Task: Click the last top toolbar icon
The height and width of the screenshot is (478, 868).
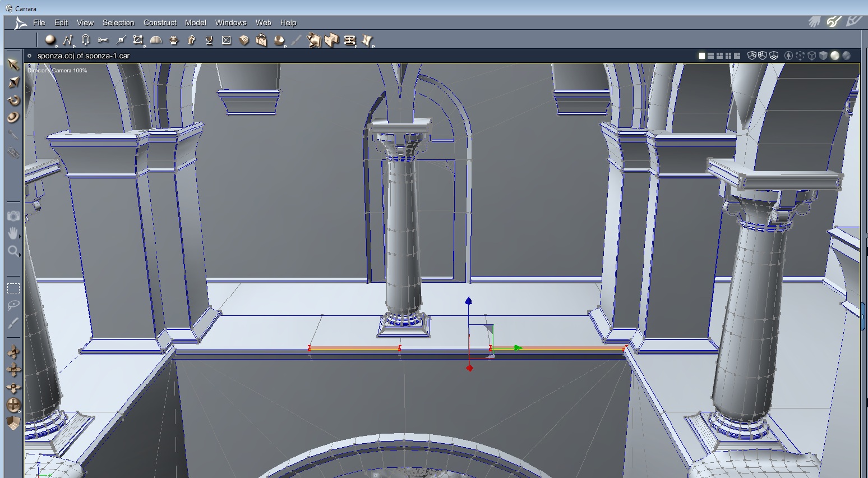Action: pyautogui.click(x=367, y=40)
